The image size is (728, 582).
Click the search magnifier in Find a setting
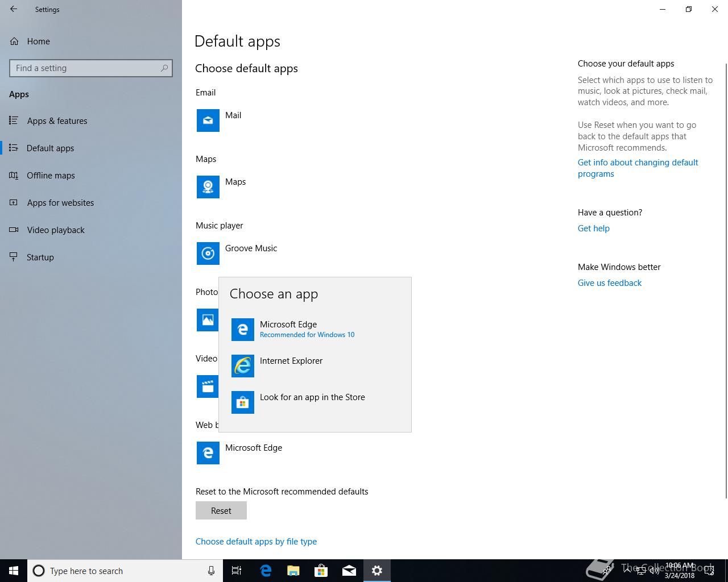click(x=164, y=68)
